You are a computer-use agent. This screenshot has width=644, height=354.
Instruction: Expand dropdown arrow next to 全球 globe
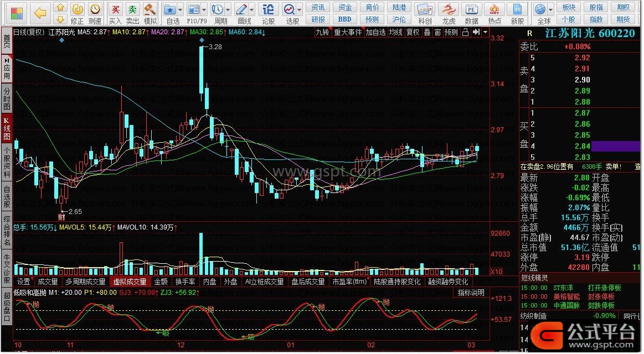(551, 9)
